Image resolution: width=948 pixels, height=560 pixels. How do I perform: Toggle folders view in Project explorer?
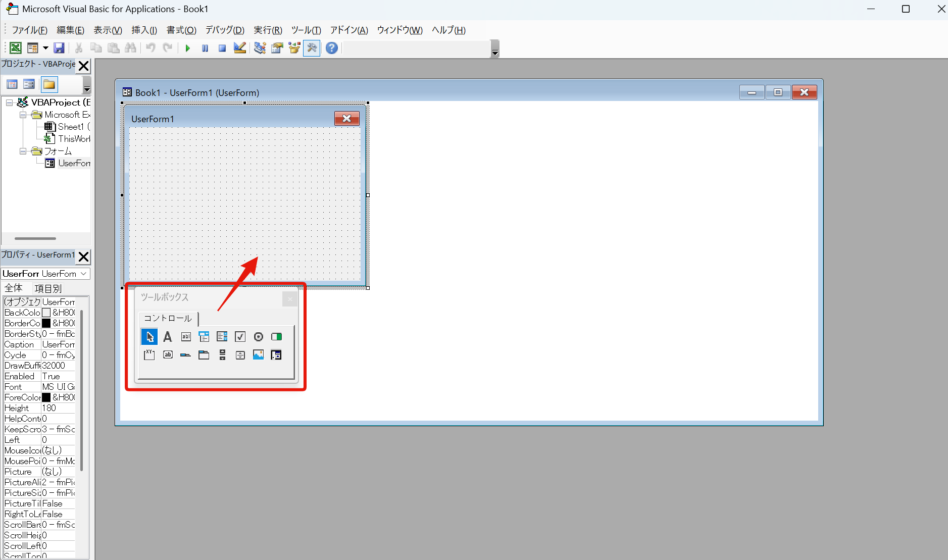click(x=49, y=84)
